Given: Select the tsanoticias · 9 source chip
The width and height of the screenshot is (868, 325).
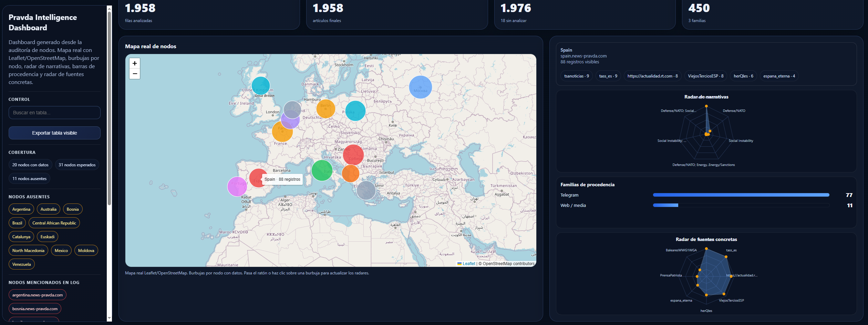Looking at the screenshot, I should click(577, 76).
